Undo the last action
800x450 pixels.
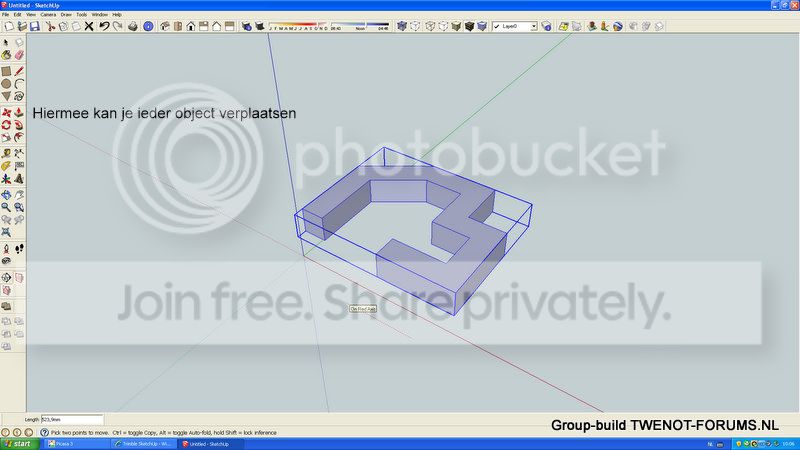click(x=104, y=26)
